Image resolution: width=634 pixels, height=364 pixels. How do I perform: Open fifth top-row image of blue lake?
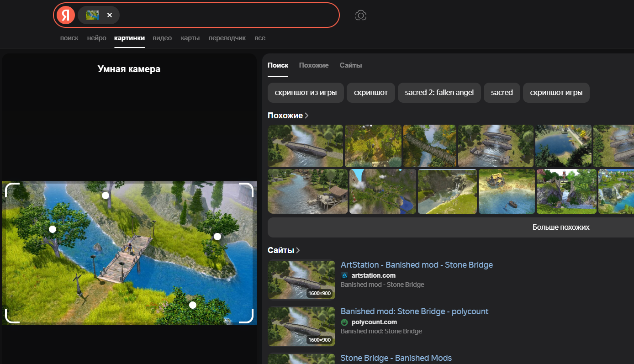[x=563, y=146]
